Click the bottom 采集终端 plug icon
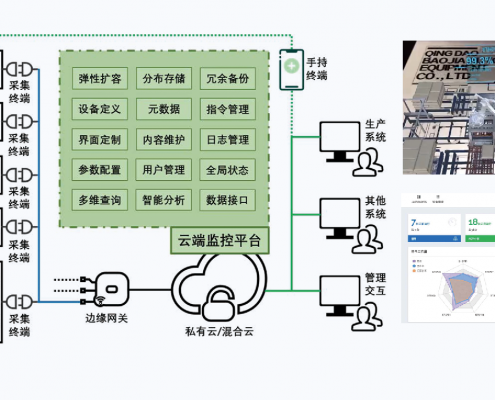The height and width of the screenshot is (400, 495). pyautogui.click(x=19, y=302)
